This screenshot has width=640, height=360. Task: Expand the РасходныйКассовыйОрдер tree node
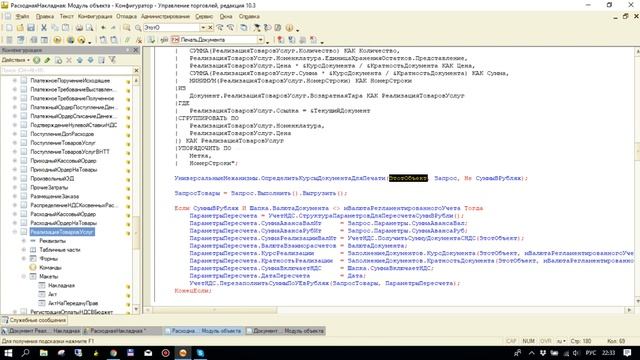tap(15, 214)
